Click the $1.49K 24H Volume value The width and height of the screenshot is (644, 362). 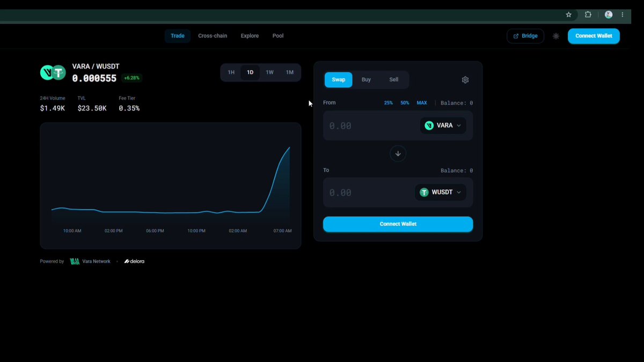point(53,108)
